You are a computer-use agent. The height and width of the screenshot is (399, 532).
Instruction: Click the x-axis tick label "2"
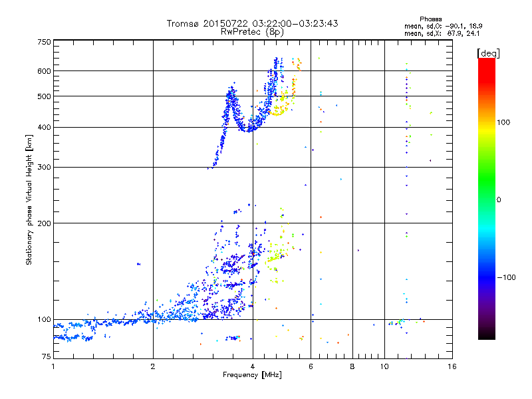coord(153,366)
